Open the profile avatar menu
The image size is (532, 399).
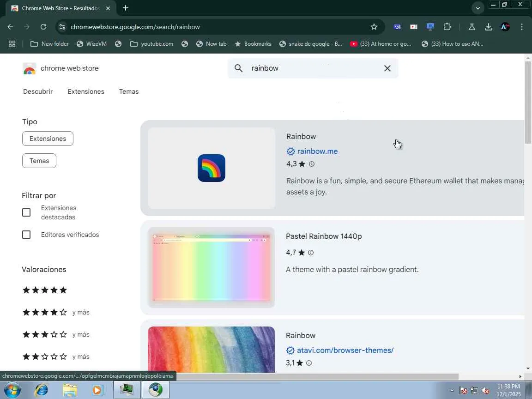click(x=505, y=27)
